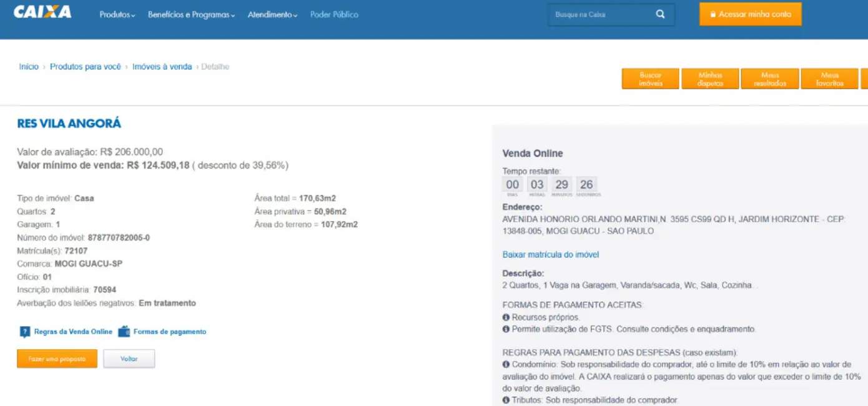
Task: Click the CAIXA logo
Action: click(x=42, y=12)
